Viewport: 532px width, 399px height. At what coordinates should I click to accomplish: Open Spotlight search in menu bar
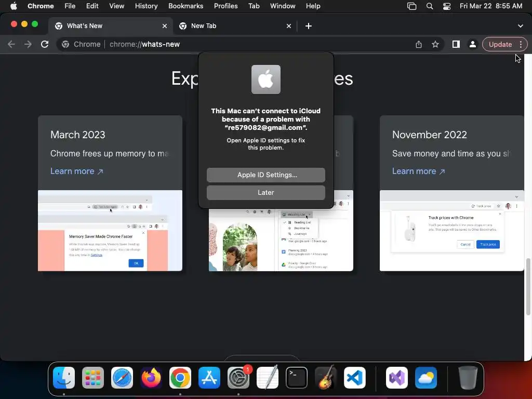click(430, 6)
